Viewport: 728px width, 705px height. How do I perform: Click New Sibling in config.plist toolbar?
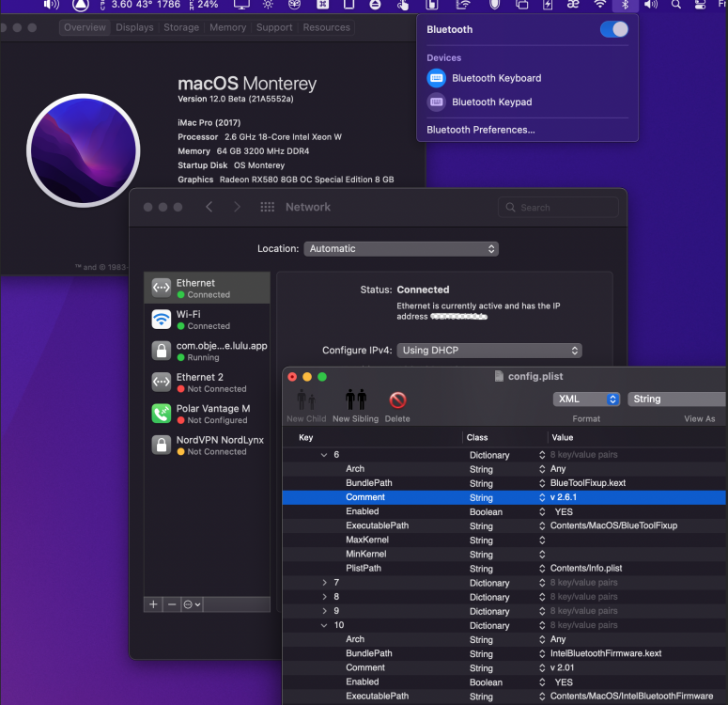(x=356, y=406)
